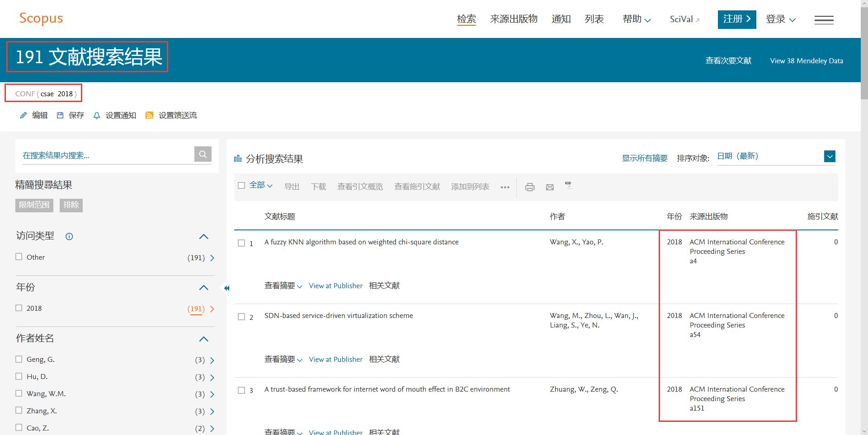Collapse the 作者姓名 filter section
Screen dimensions: 868x435
pyautogui.click(x=204, y=339)
